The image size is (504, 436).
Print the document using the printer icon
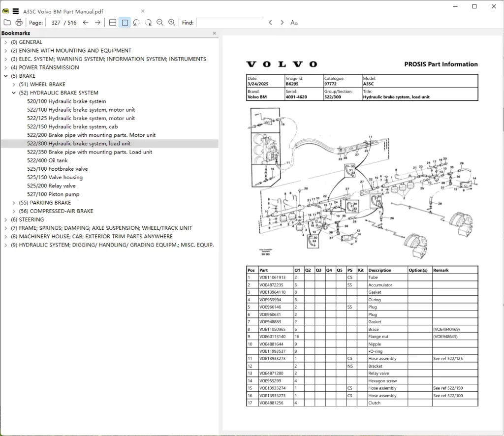point(19,23)
